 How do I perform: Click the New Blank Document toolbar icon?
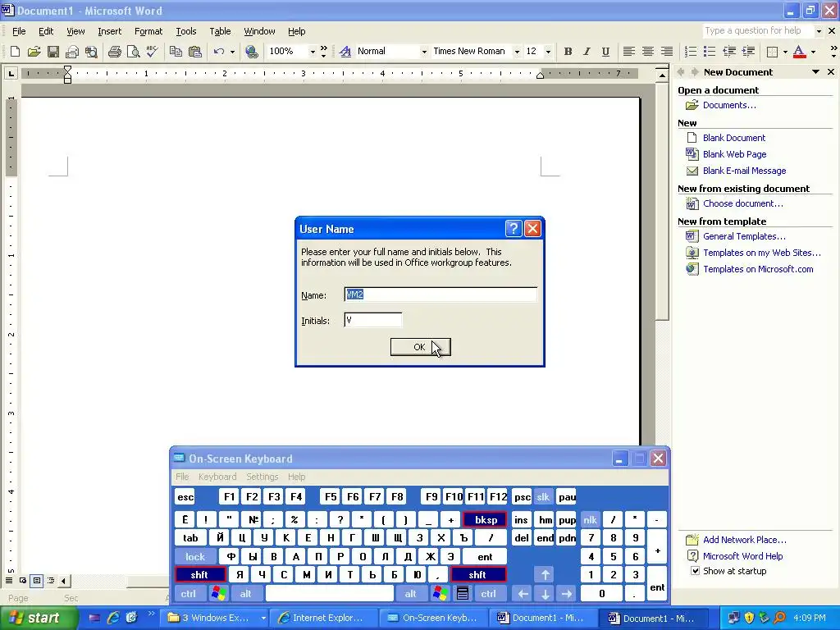(15, 52)
